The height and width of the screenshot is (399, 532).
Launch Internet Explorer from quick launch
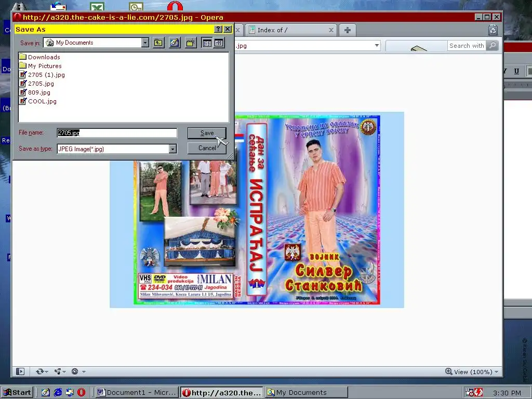(58, 393)
